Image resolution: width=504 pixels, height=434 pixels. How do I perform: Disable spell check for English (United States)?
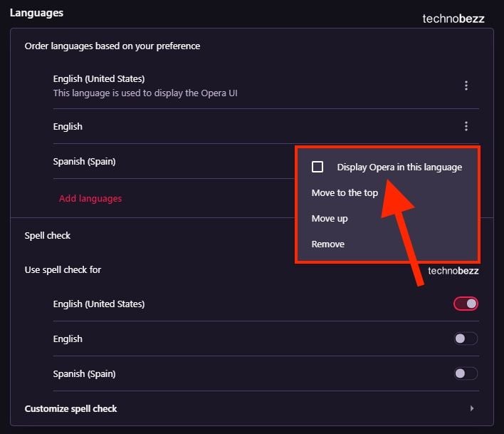tap(466, 304)
